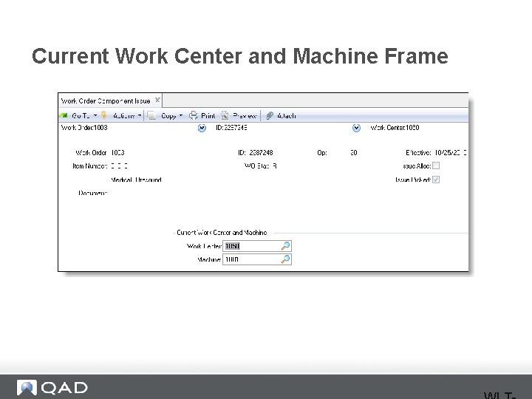Click the Copy icon in toolbar
Screen dimensions: 532x399
152,116
